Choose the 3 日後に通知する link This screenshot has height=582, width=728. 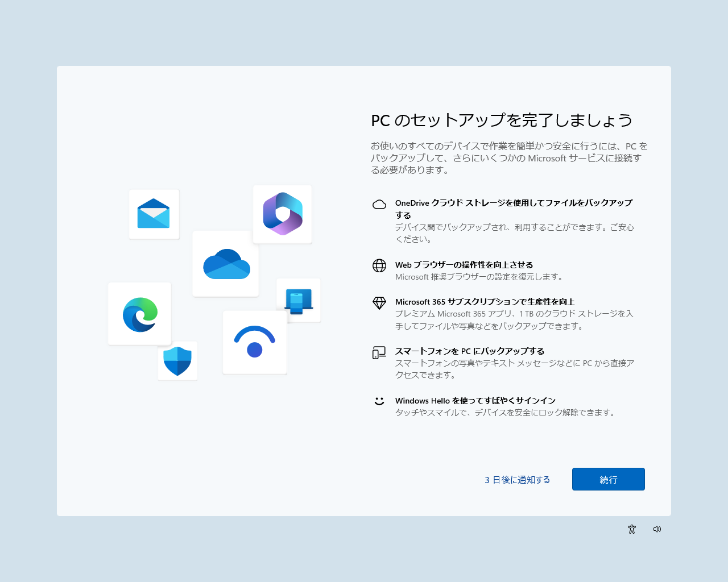point(518,480)
